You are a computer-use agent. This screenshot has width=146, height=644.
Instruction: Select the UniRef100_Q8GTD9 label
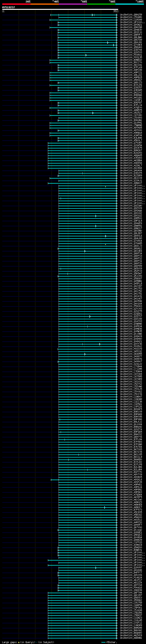coord(131,40)
